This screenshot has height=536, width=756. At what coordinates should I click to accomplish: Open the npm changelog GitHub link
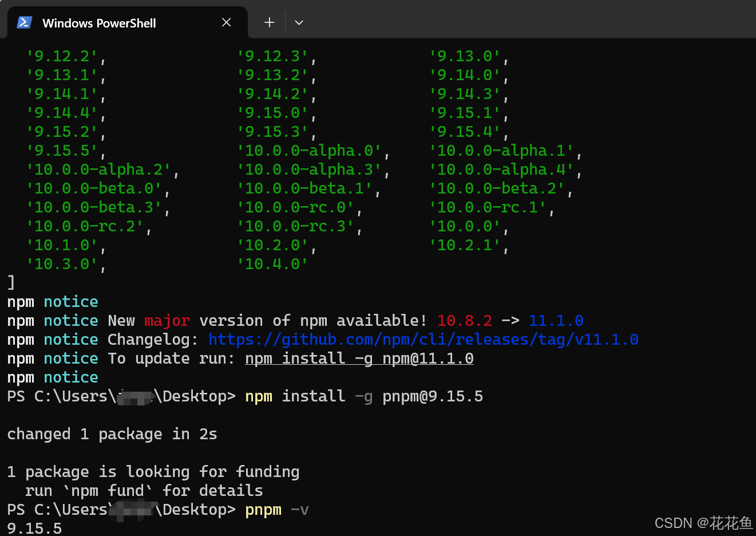coord(423,340)
